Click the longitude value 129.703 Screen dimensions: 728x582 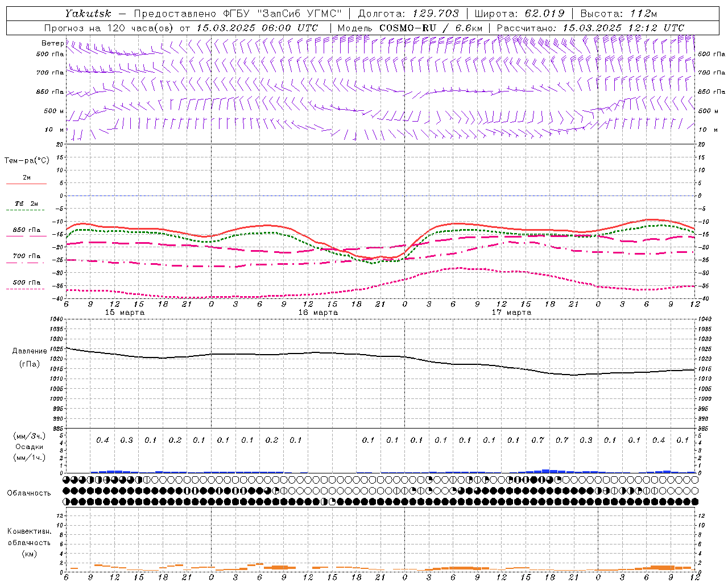[x=436, y=13]
